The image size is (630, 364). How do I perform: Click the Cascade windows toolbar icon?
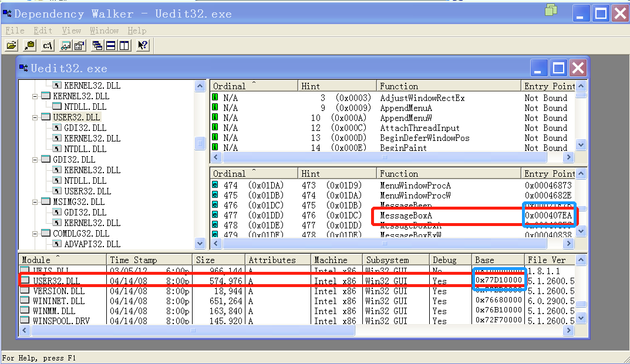coord(97,46)
